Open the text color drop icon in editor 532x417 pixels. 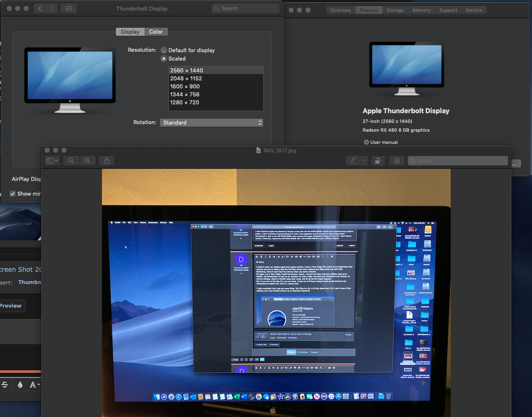pyautogui.click(x=20, y=385)
